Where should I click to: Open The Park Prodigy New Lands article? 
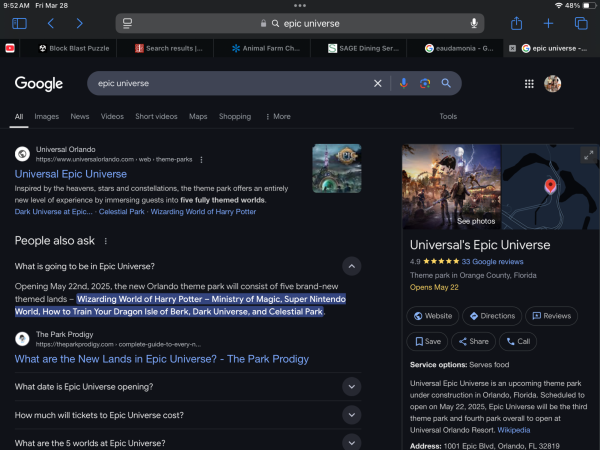tap(161, 359)
